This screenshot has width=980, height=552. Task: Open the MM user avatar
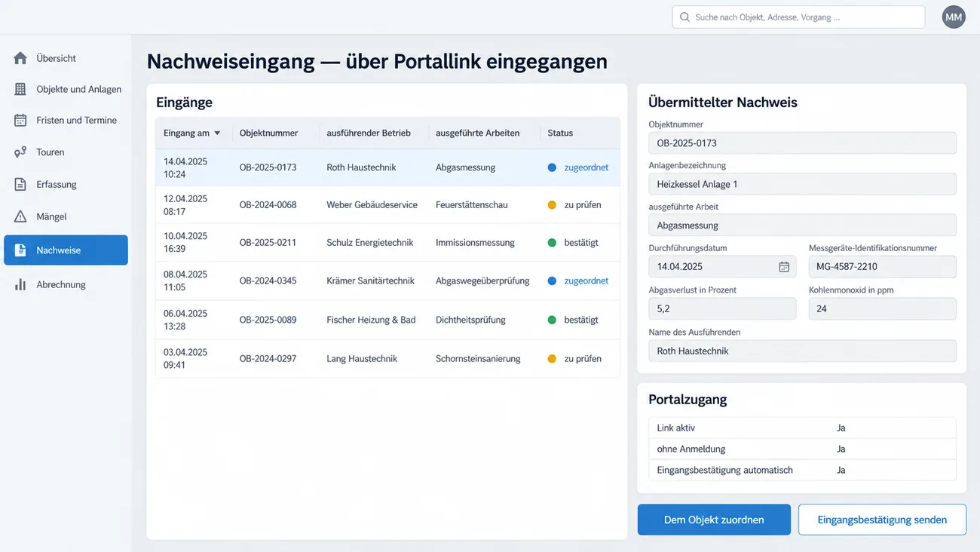954,17
